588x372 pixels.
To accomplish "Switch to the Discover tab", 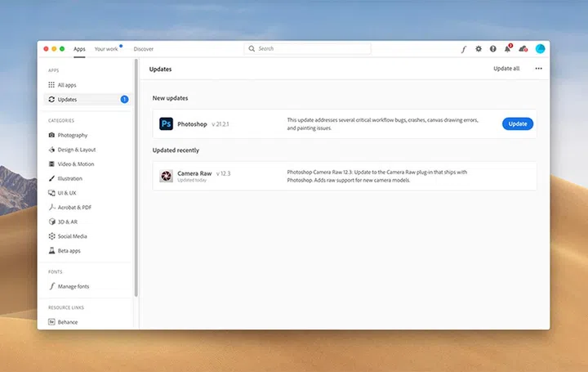I will click(143, 49).
